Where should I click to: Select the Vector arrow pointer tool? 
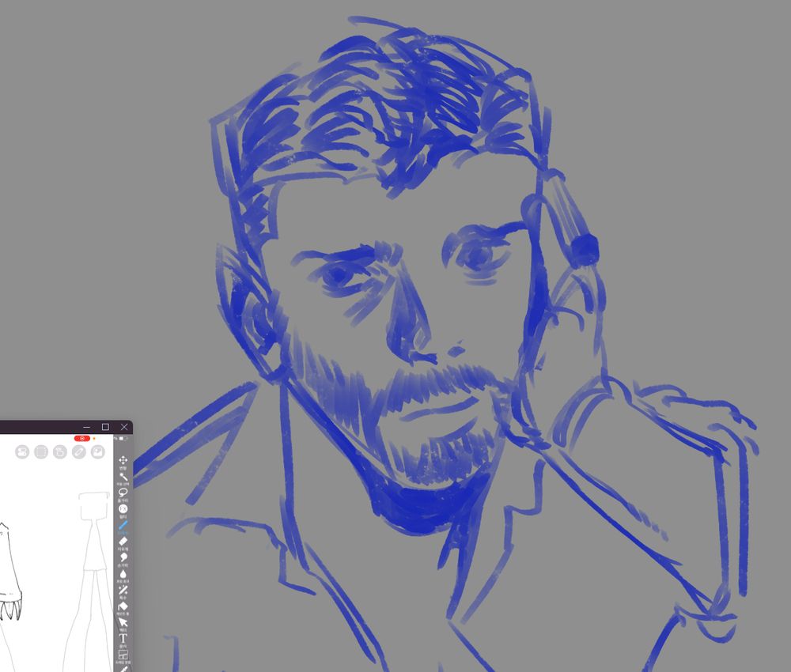pos(123,623)
